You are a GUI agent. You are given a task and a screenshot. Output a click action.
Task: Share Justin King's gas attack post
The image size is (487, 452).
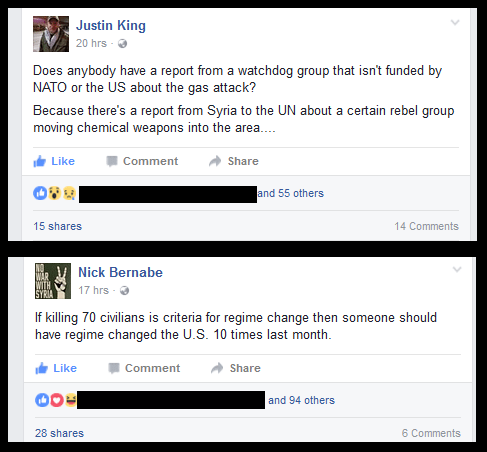pyautogui.click(x=234, y=161)
